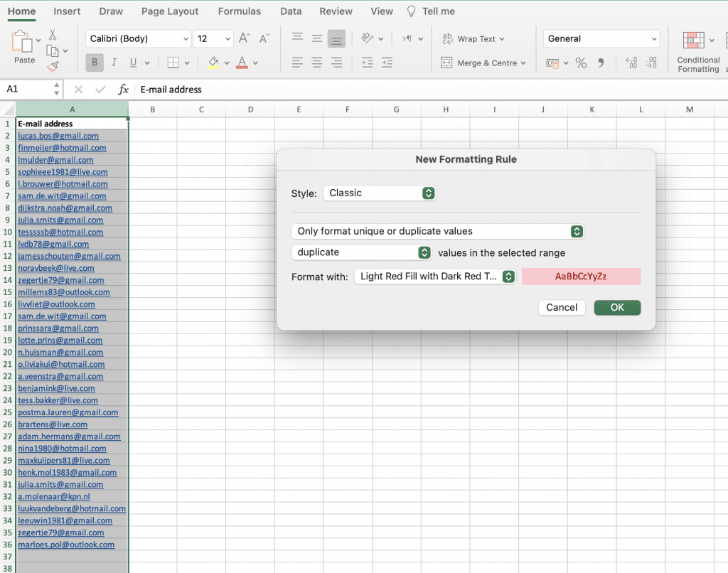Apply the increase indent icon
The image size is (728, 573).
pos(387,63)
